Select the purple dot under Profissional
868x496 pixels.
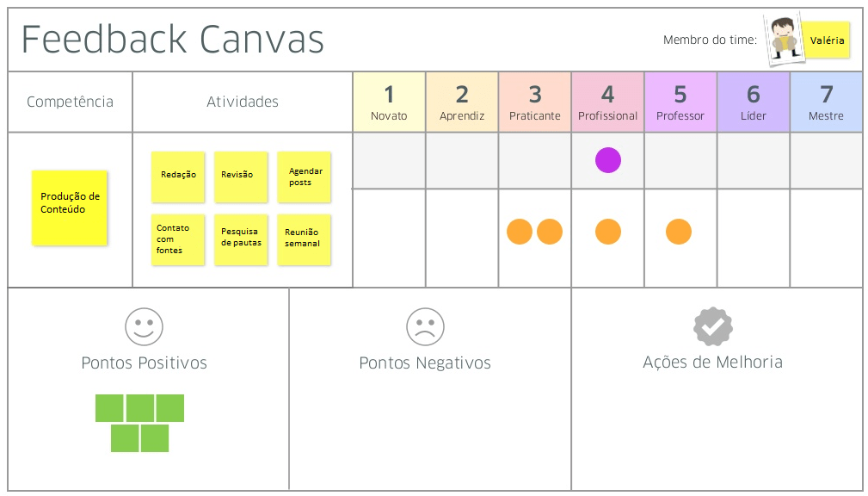pyautogui.click(x=608, y=160)
